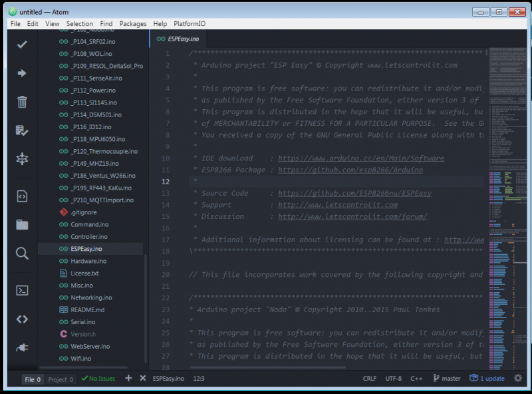Click the License.txt document icon

click(63, 273)
